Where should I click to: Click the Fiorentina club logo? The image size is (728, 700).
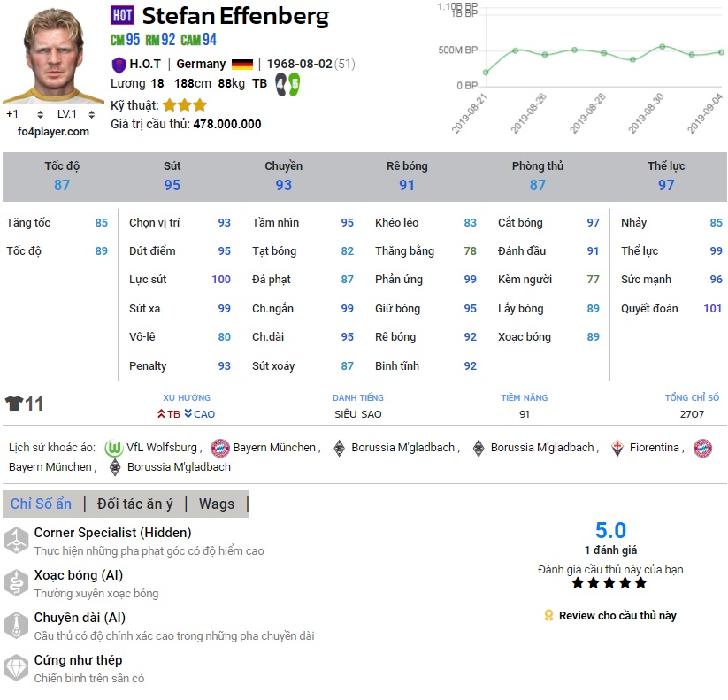(617, 448)
